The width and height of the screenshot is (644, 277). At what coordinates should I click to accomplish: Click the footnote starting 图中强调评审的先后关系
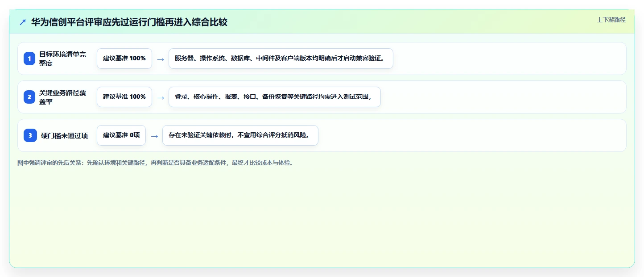pos(156,163)
